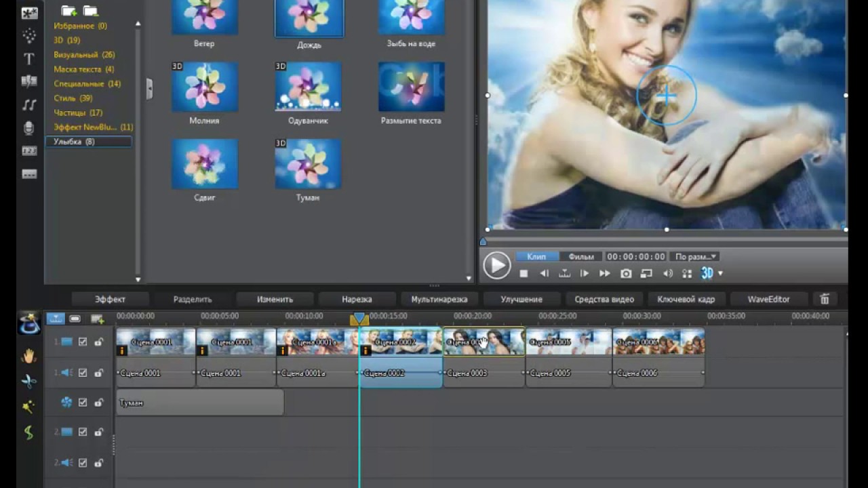Enable 3D preview mode button

(707, 273)
